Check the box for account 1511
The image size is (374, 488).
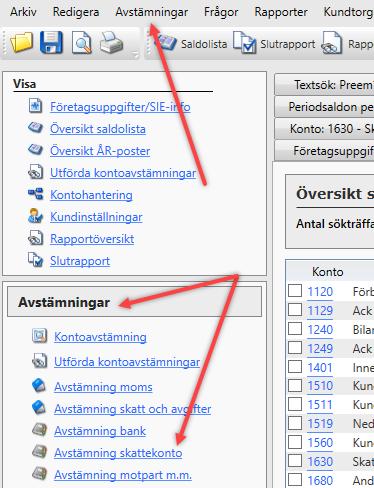click(295, 404)
